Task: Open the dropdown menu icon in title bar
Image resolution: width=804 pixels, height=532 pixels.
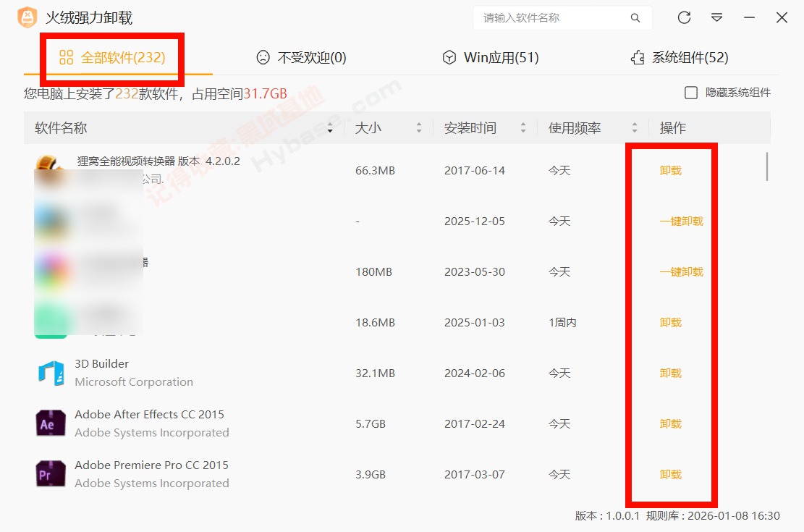Action: 717,18
